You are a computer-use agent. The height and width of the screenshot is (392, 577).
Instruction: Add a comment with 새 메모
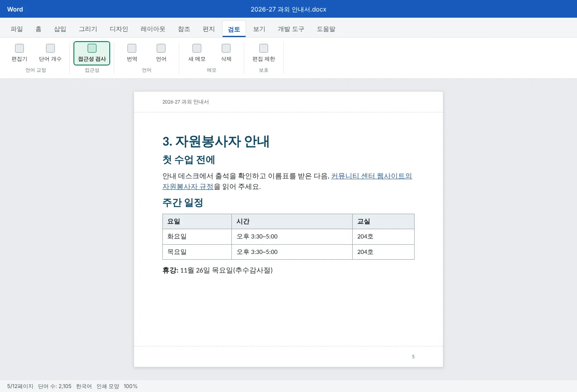pos(197,53)
